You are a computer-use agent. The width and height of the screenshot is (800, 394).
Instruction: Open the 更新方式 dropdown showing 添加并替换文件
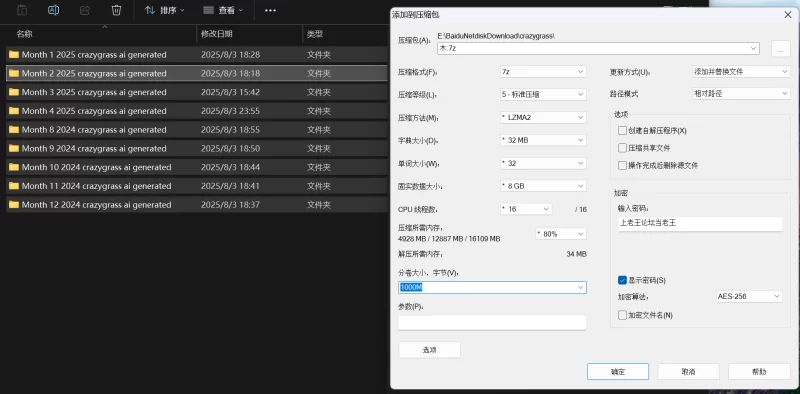point(741,72)
